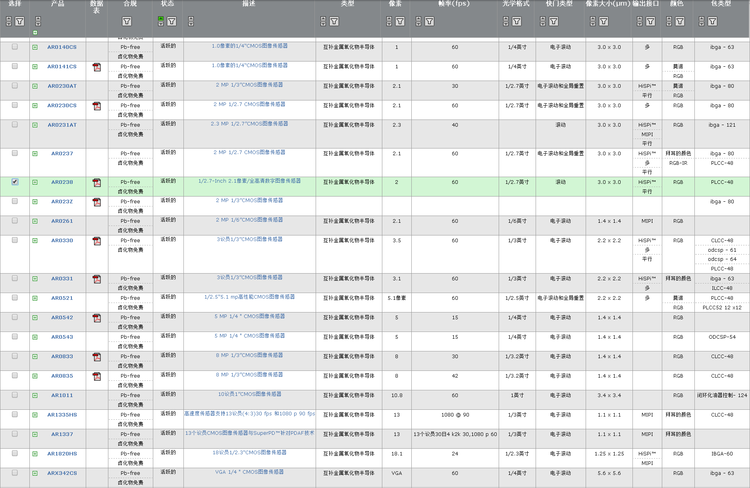Click the sort arrows under the 状态 header
The width and height of the screenshot is (750, 488).
161,22
